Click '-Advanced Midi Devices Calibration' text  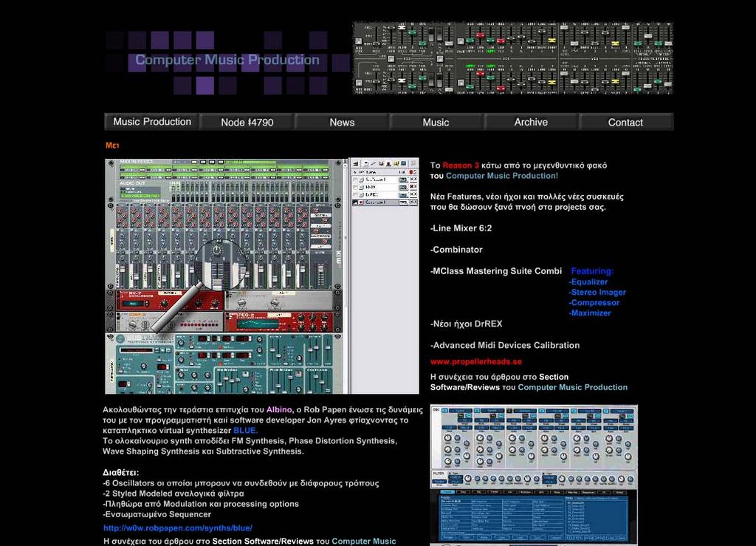click(505, 345)
